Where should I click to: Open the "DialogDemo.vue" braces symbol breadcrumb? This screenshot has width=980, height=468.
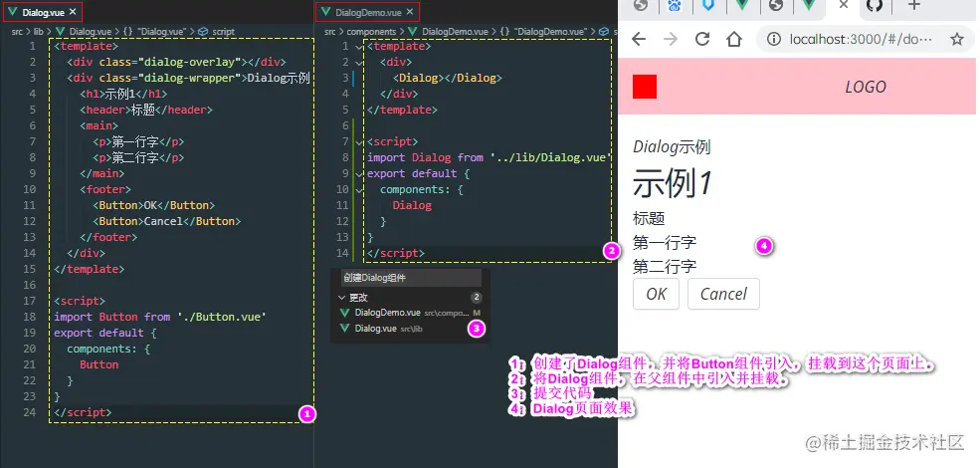[x=543, y=31]
